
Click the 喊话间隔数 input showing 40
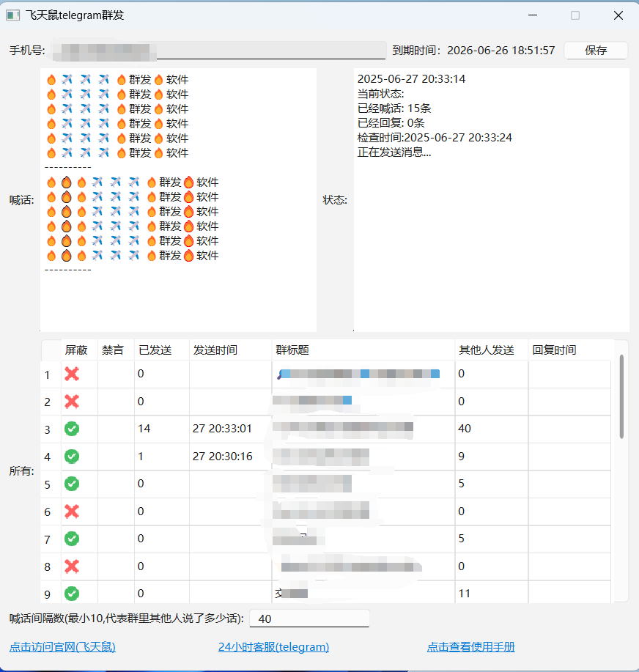click(309, 619)
